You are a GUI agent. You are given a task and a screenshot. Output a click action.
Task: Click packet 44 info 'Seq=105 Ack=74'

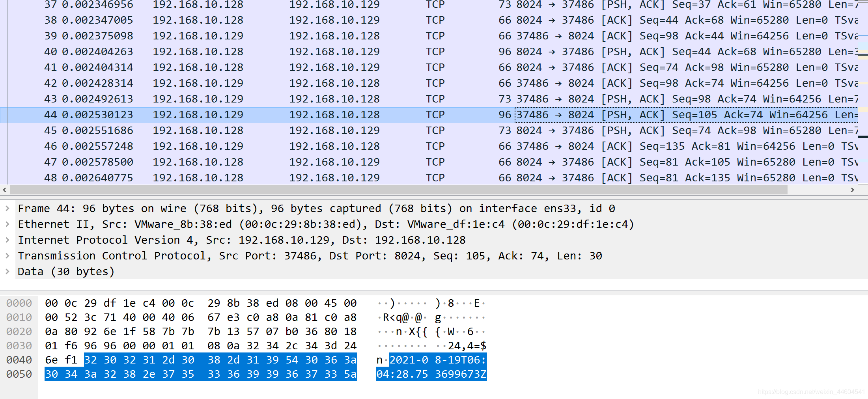coord(717,115)
